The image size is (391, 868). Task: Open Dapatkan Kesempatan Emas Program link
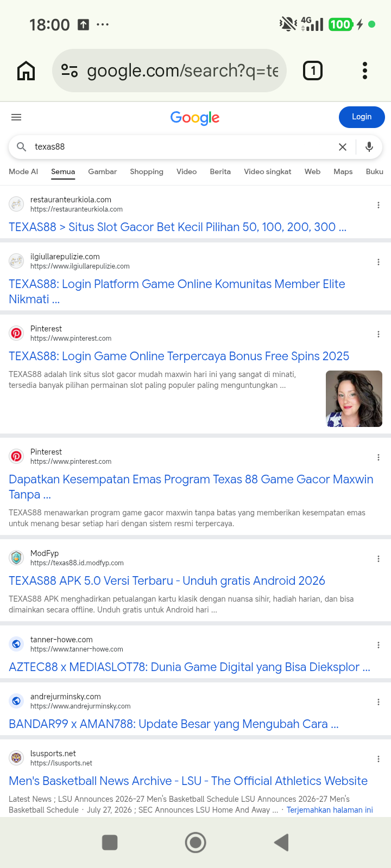coord(191,487)
